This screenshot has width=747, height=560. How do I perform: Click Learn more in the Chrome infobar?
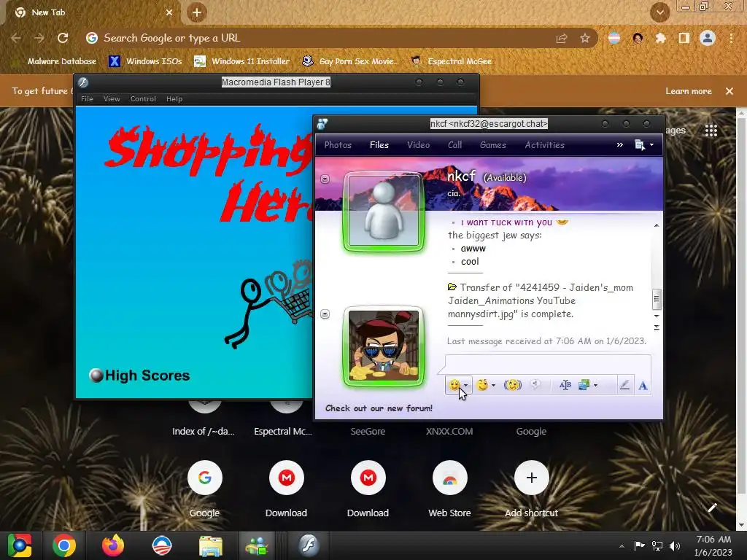click(689, 91)
